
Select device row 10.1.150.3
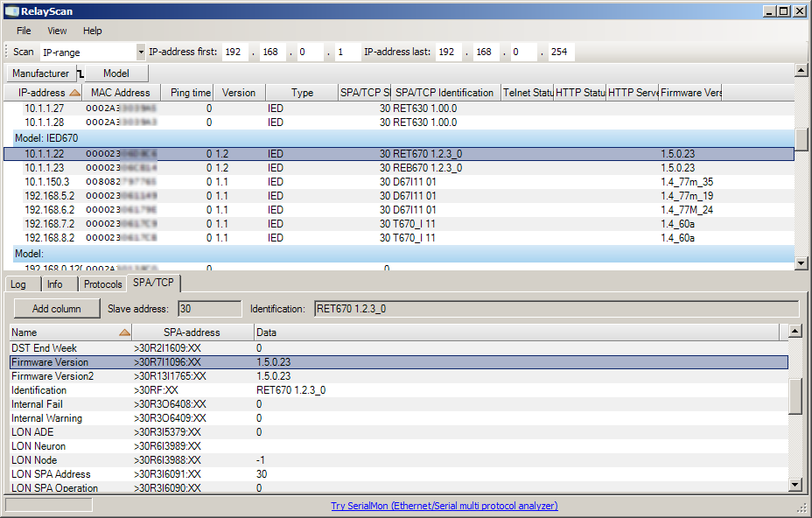tap(399, 182)
